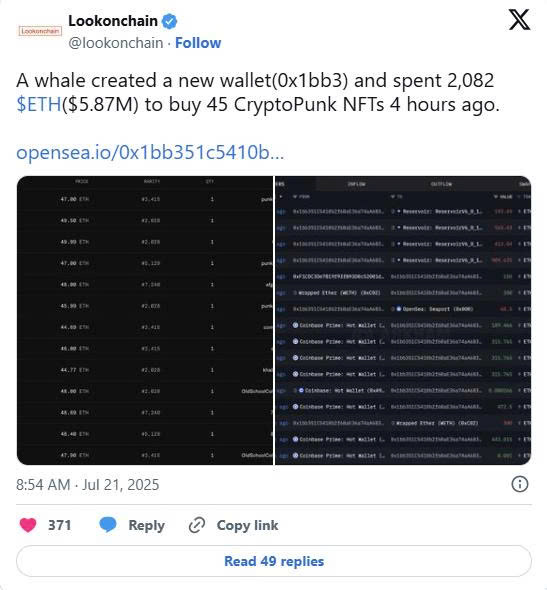The width and height of the screenshot is (547, 590).
Task: Like the tweet with heart icon
Action: (x=28, y=525)
